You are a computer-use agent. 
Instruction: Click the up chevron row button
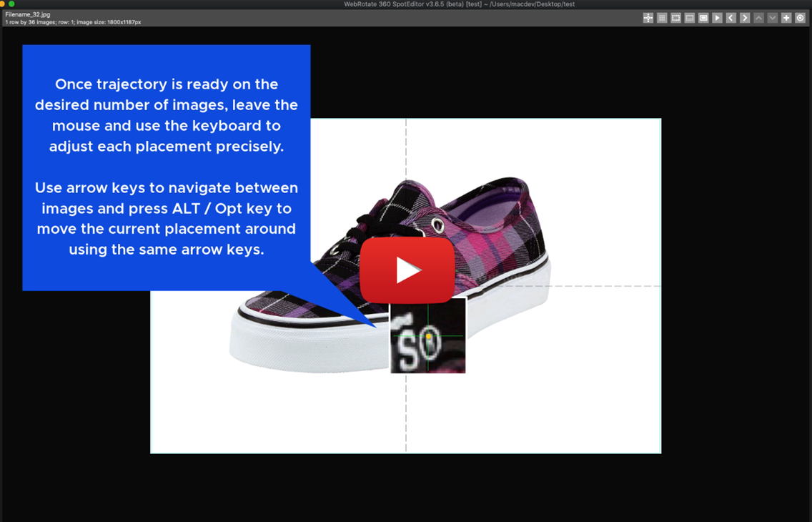click(x=758, y=18)
